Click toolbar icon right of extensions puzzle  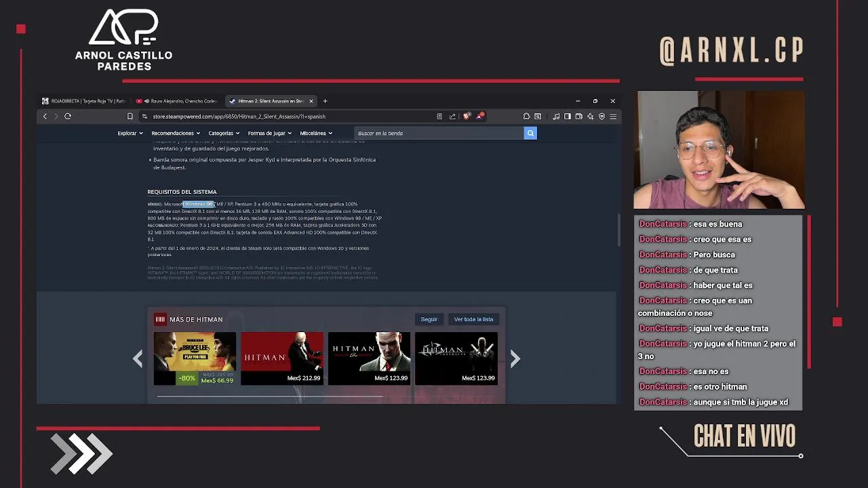538,117
